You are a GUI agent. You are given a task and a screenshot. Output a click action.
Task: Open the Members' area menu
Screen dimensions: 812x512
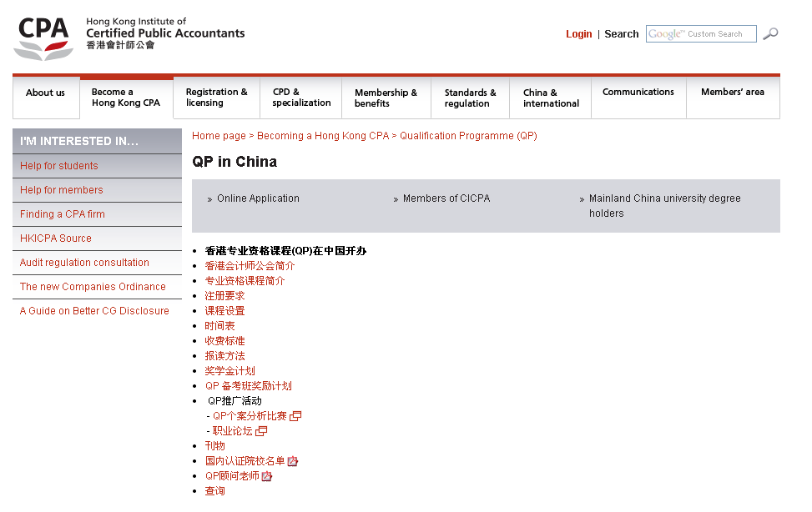(732, 92)
